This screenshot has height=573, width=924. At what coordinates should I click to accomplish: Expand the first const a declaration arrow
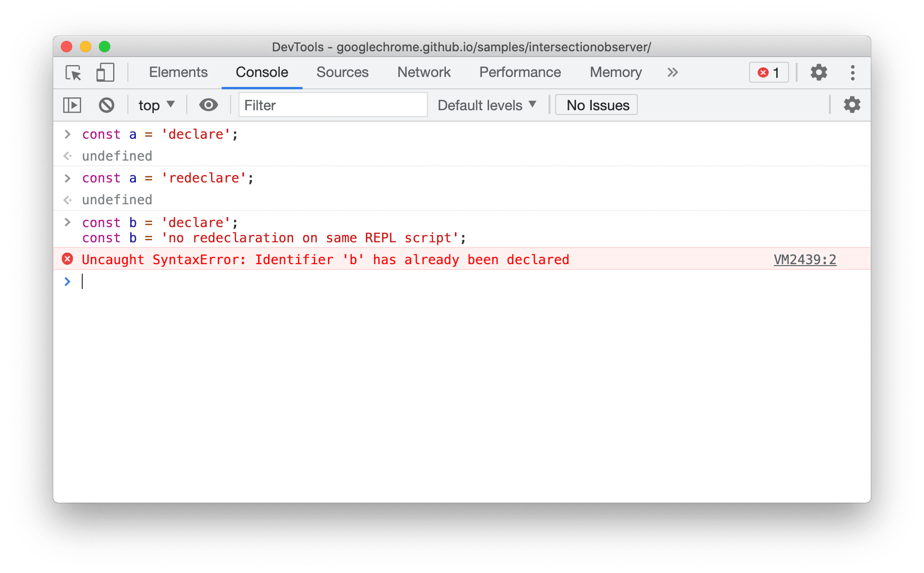click(67, 134)
